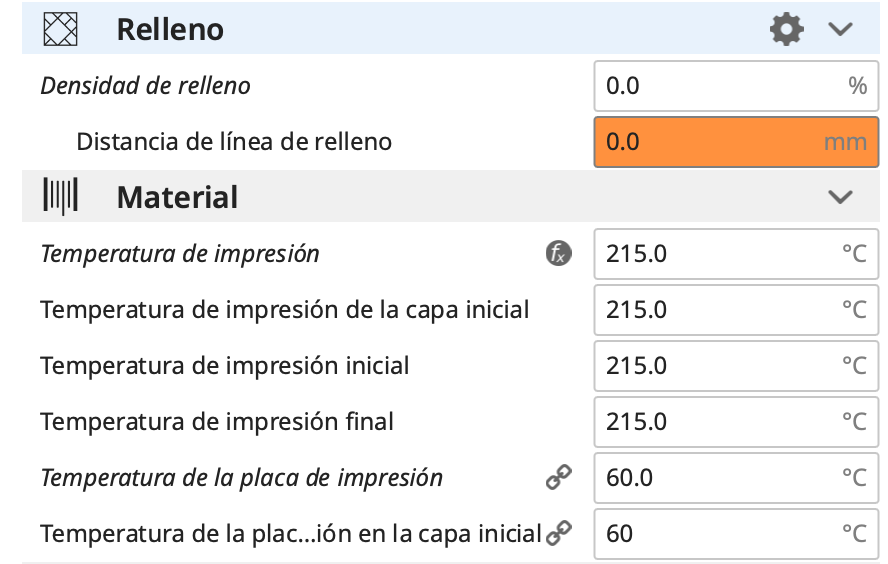Collapse the Relleno section with its chevron
Image resolution: width=888 pixels, height=564 pixels.
[840, 30]
